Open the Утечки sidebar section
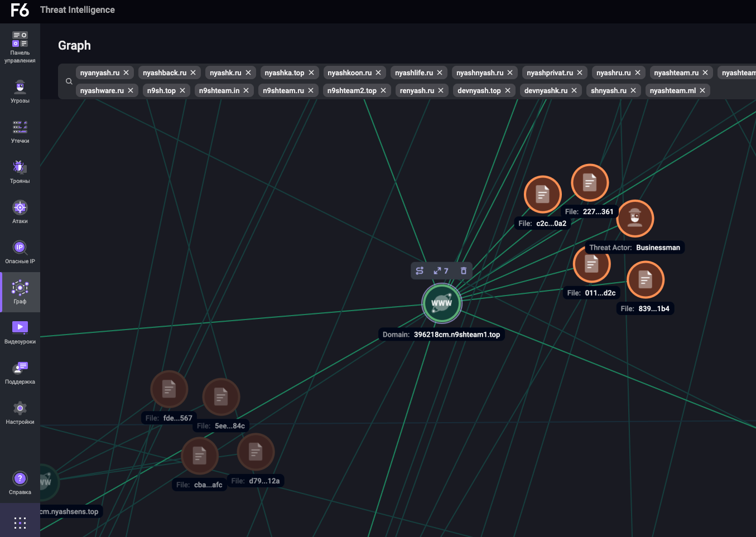The image size is (756, 537). pos(20,132)
